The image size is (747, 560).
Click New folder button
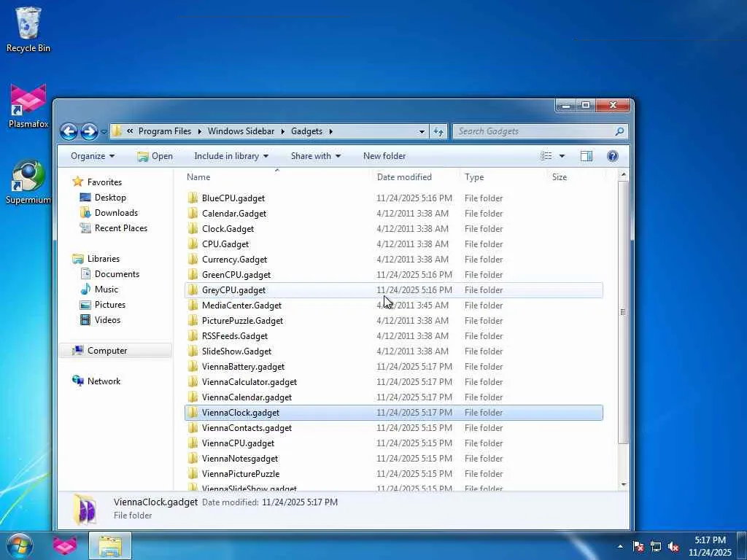click(x=384, y=156)
